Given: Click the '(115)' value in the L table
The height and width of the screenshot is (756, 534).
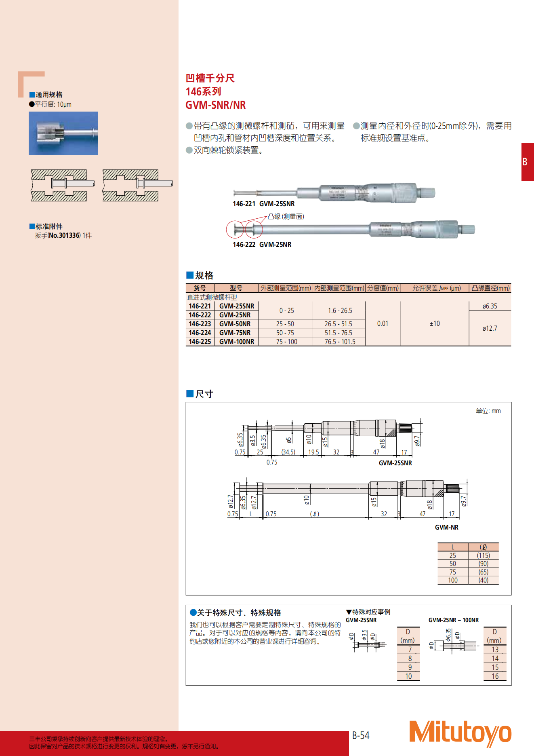Looking at the screenshot, I should click(x=484, y=555).
